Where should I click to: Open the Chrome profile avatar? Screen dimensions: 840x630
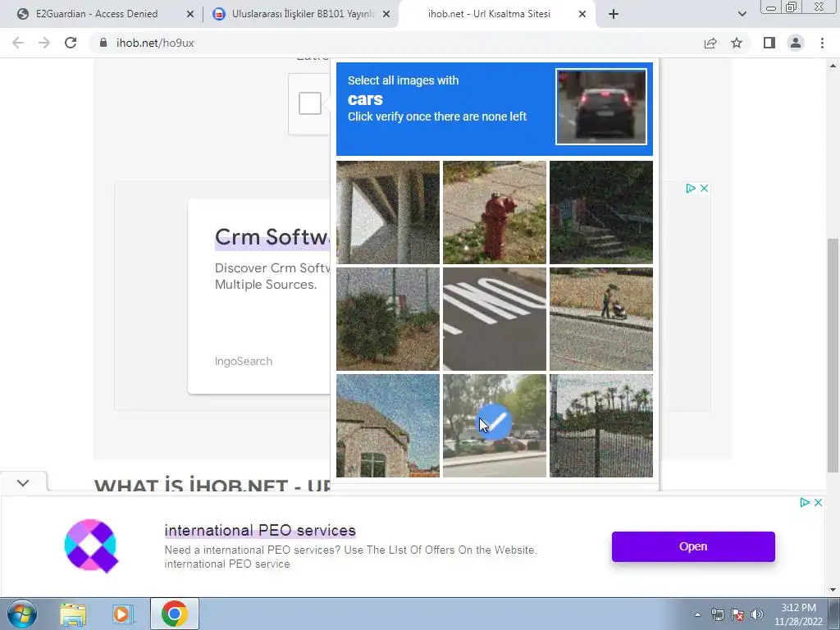coord(796,43)
